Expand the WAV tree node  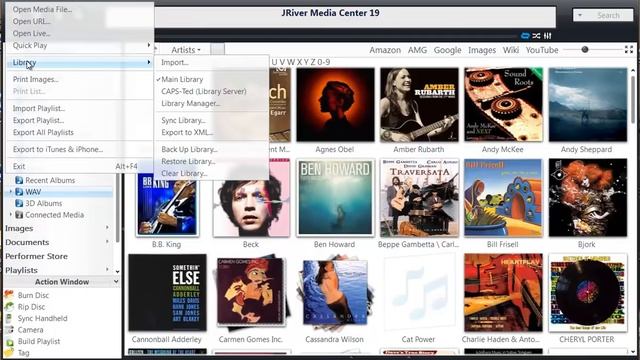point(11,191)
